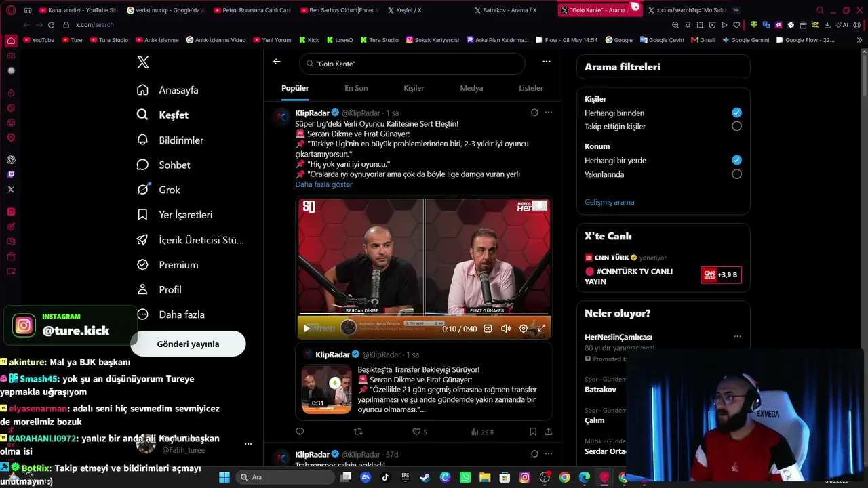Image resolution: width=868 pixels, height=488 pixels.
Task: Bookmark the KlipRadar post
Action: pyautogui.click(x=533, y=432)
